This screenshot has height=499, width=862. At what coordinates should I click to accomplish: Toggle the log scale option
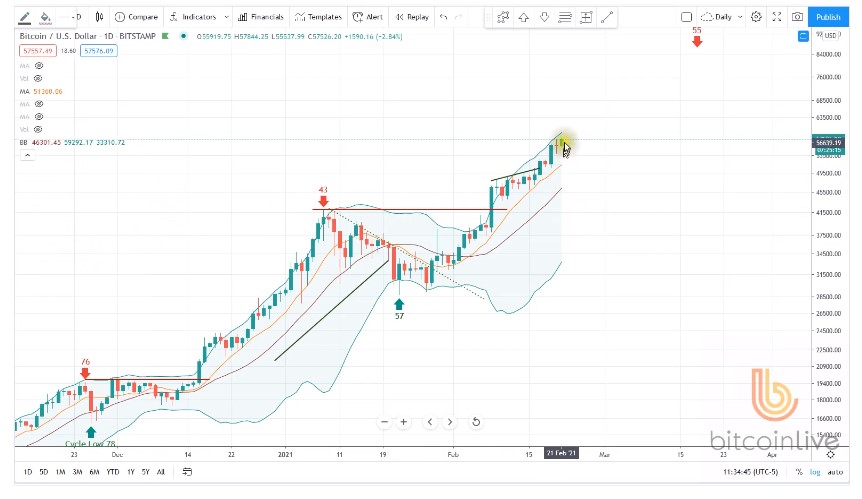tap(816, 472)
